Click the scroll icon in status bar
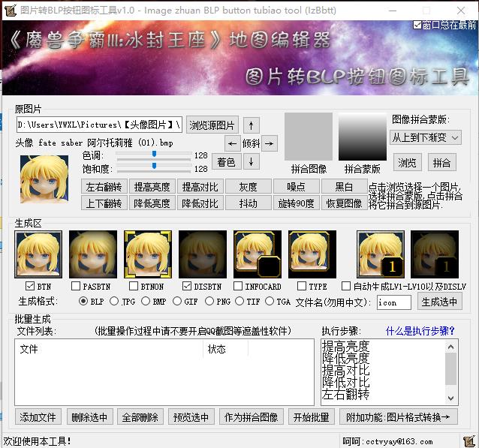 tap(468, 441)
